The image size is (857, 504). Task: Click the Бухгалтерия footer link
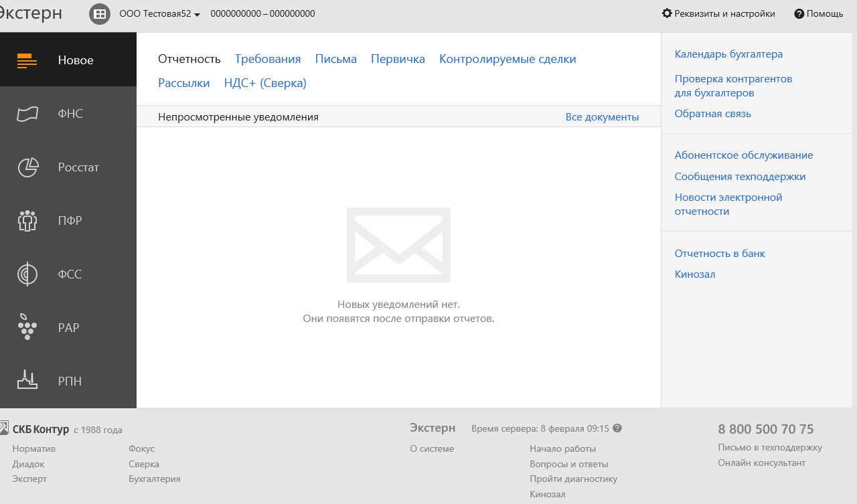tap(155, 479)
